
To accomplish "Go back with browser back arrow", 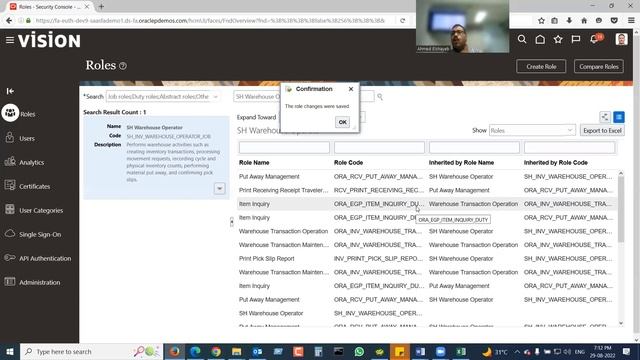I will (9, 20).
